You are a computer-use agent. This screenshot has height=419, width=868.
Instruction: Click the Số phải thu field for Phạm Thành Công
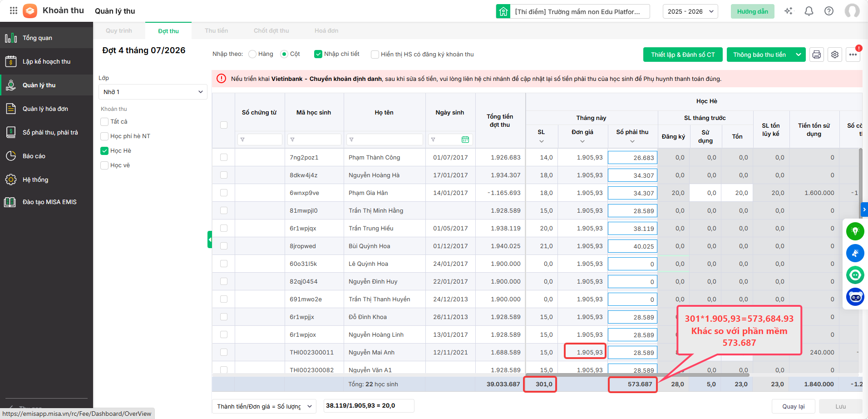[x=632, y=158]
